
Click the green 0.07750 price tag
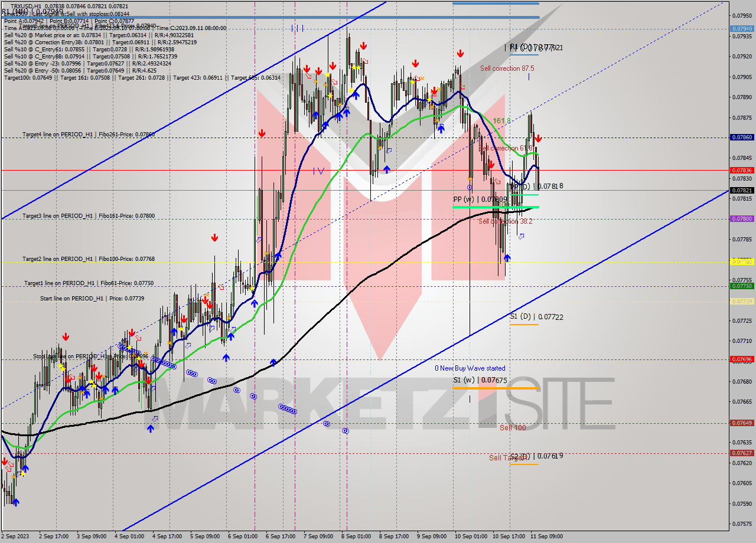pyautogui.click(x=742, y=286)
